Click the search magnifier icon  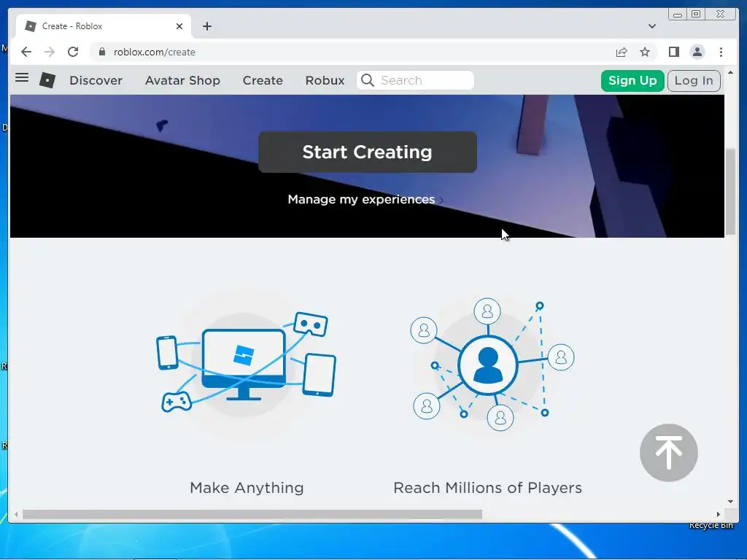(368, 80)
